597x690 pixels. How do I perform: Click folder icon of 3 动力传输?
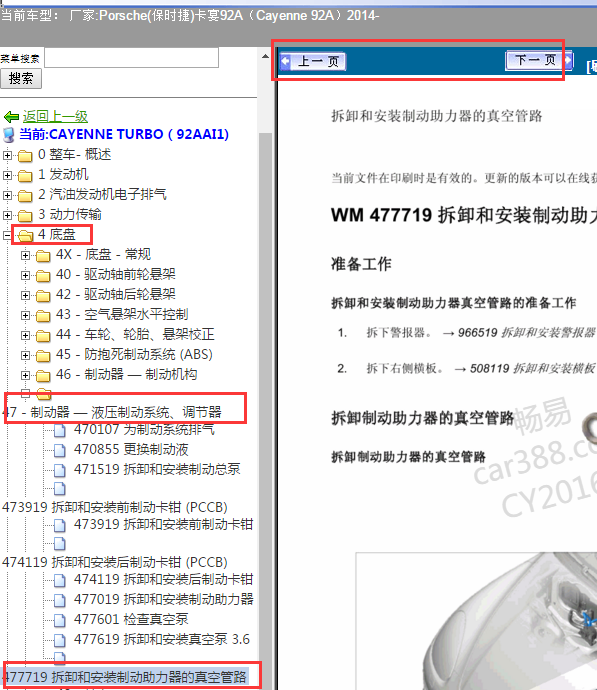(x=25, y=216)
